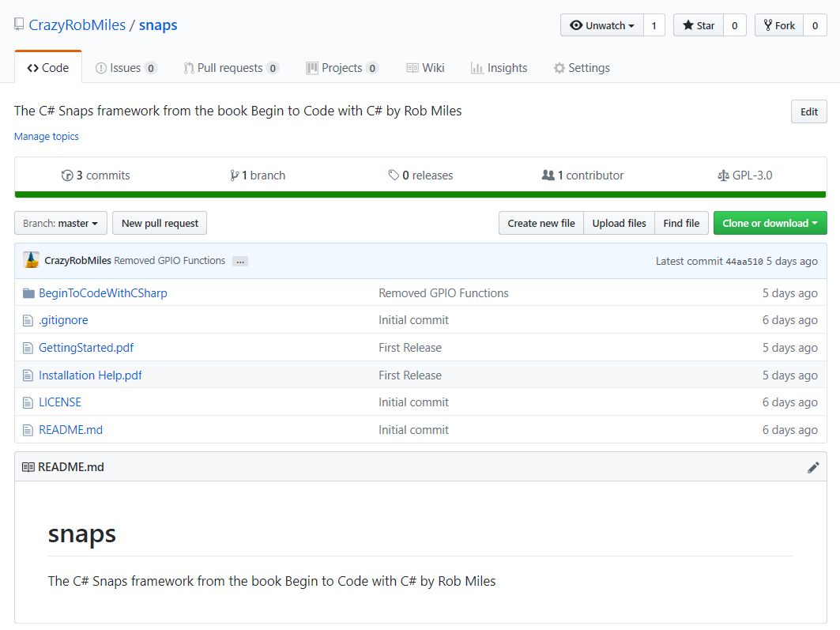
Task: Click the file icon next to LICENSE
Action: [x=28, y=402]
